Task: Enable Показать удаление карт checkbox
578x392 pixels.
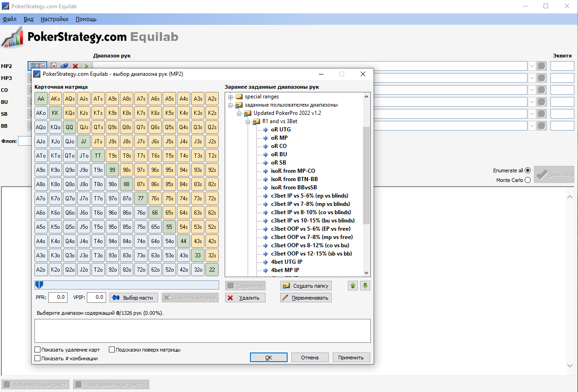Action: [38, 350]
